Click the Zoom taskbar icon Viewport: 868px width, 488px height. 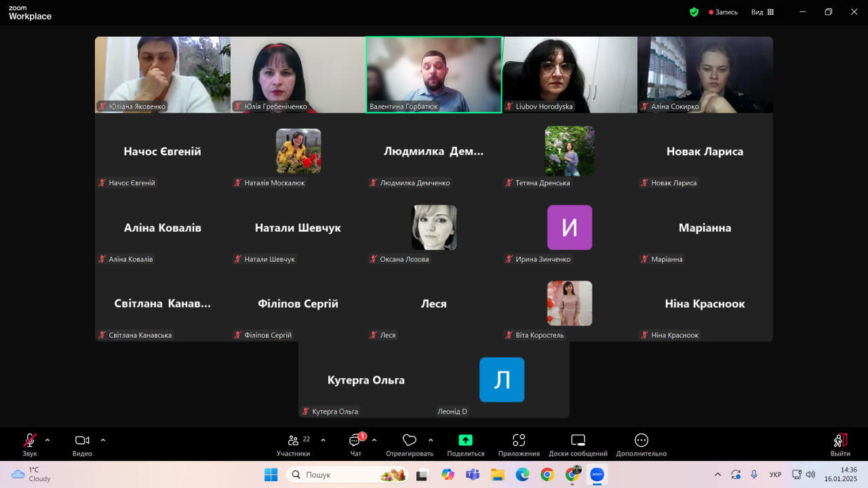597,474
